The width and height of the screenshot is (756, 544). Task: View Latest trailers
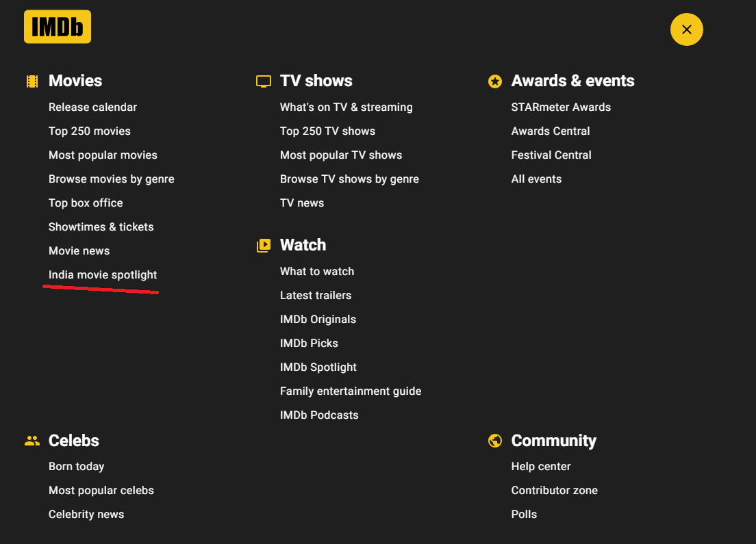tap(316, 296)
